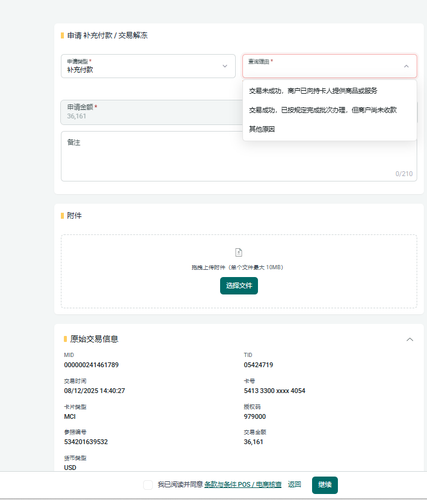Click TID value 05424719
Viewport: 427px width, 500px height.
click(x=258, y=365)
